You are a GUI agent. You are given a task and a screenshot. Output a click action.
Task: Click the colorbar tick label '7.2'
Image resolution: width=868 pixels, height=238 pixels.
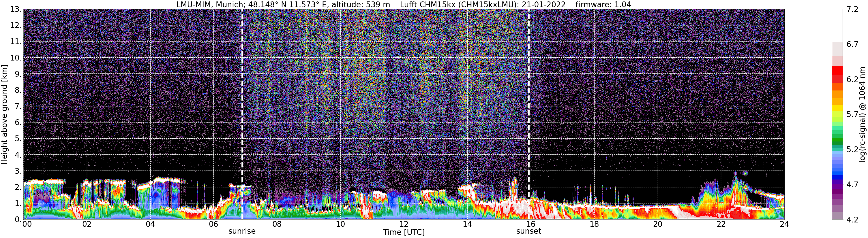[852, 10]
